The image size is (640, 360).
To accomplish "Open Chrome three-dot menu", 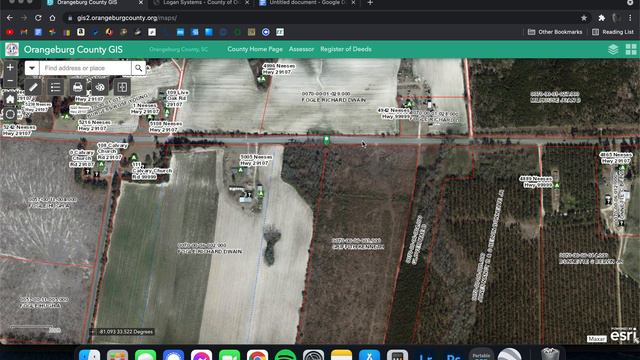I will (x=631, y=18).
